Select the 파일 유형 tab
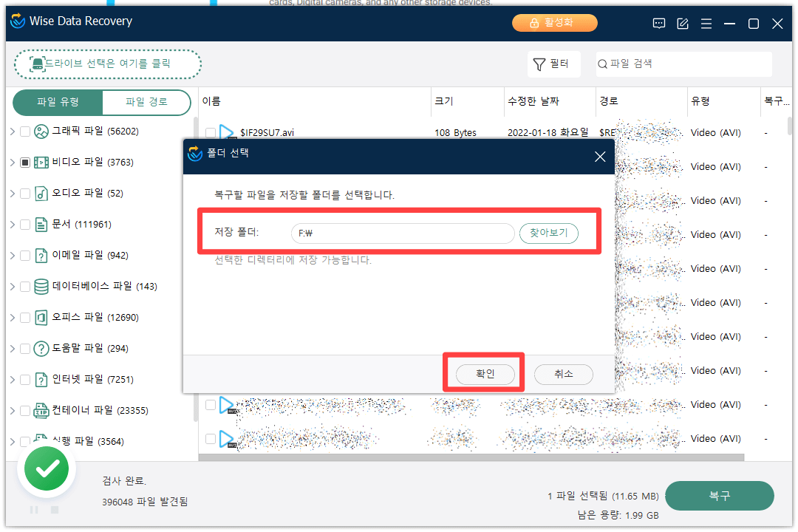The image size is (798, 532). pyautogui.click(x=57, y=103)
